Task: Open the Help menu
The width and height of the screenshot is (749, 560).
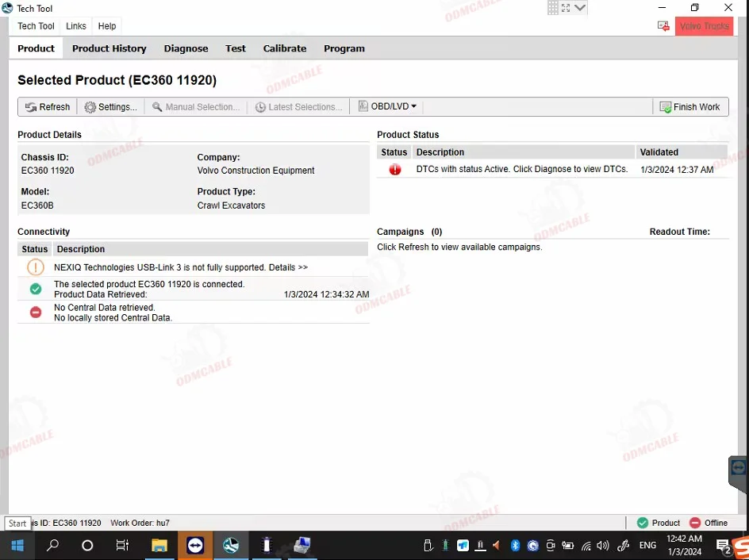Action: click(x=107, y=26)
